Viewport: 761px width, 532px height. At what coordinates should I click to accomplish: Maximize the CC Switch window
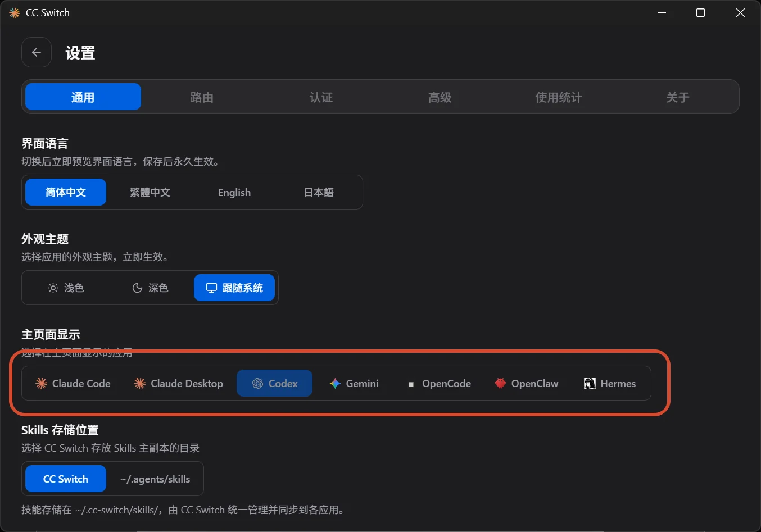click(700, 12)
